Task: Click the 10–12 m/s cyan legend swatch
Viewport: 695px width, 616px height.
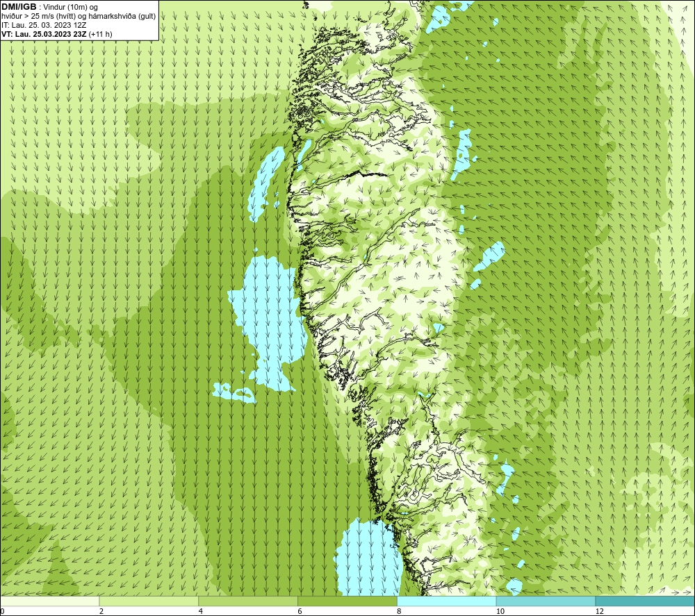Action: (546, 601)
